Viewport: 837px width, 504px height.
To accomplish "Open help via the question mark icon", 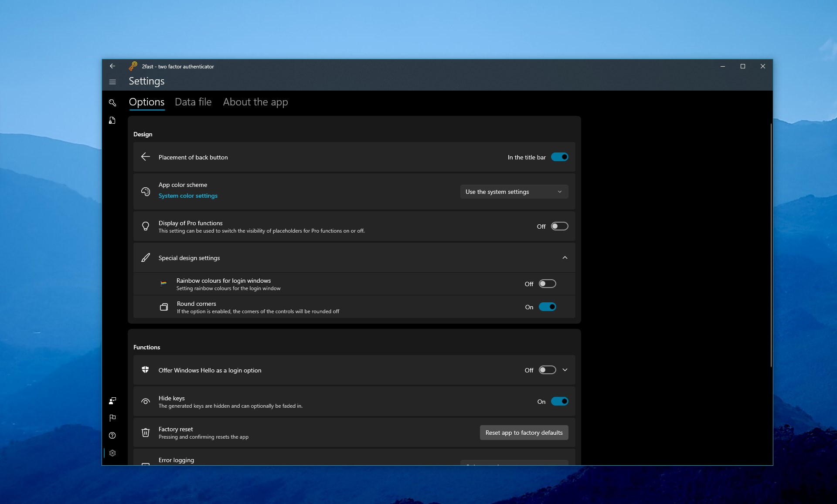I will pos(112,436).
